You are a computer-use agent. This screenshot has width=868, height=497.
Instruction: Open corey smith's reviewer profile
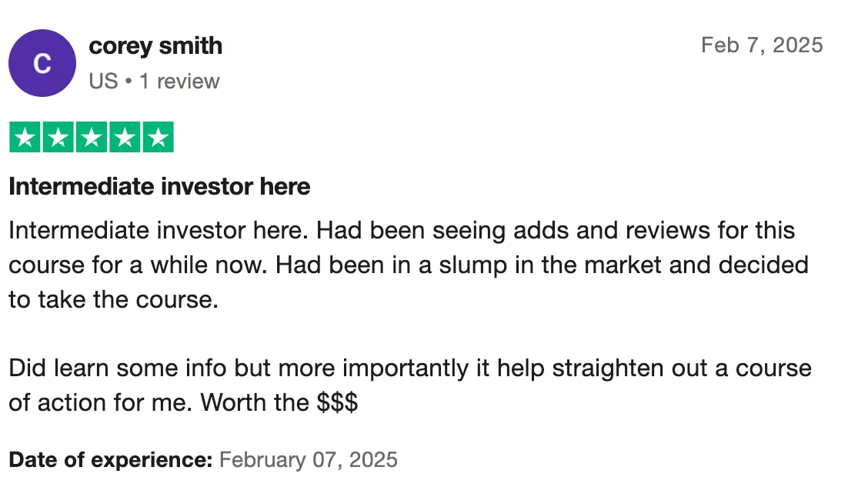[155, 46]
